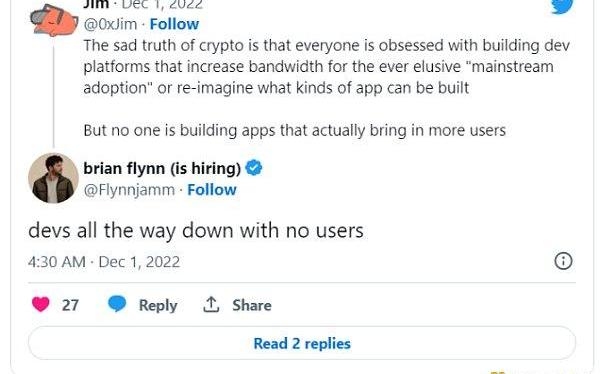Click the Share text label

(252, 305)
